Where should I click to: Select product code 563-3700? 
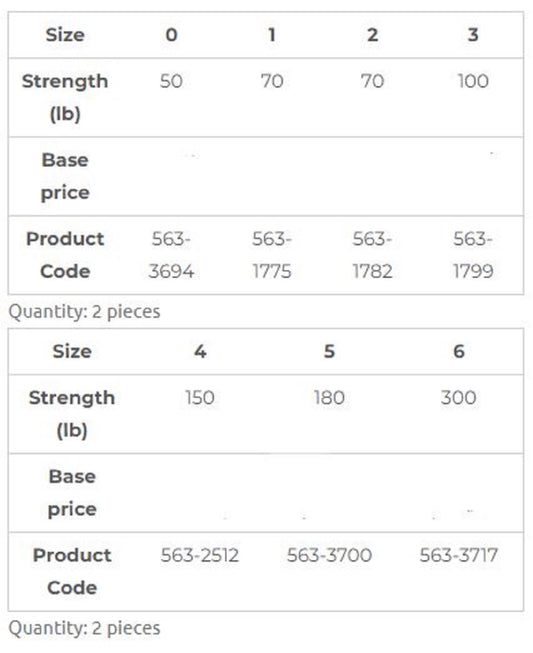[x=329, y=555]
